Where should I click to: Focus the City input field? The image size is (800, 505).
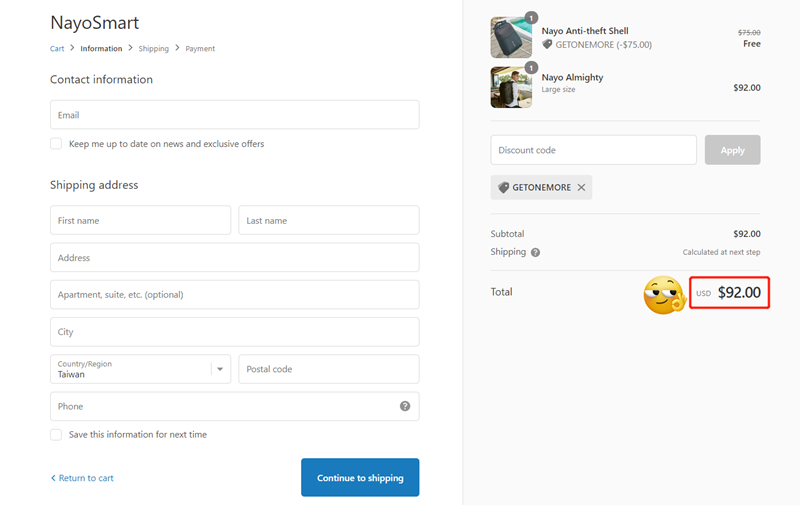(235, 332)
